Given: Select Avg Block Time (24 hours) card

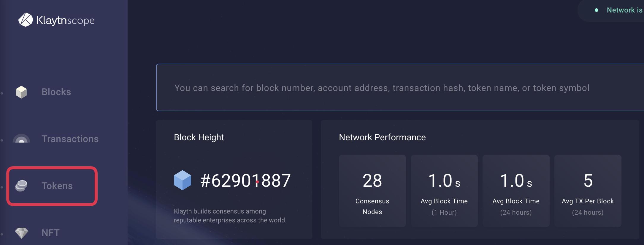Looking at the screenshot, I should [x=516, y=191].
